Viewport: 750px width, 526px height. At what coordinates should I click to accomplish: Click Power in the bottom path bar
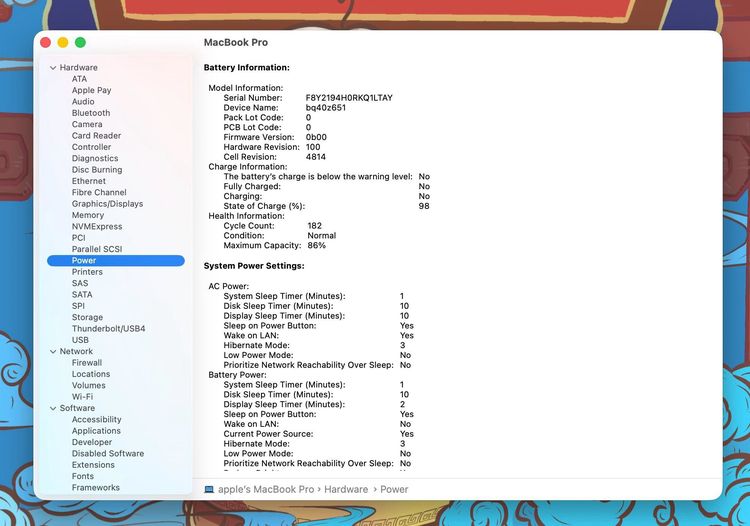click(394, 490)
